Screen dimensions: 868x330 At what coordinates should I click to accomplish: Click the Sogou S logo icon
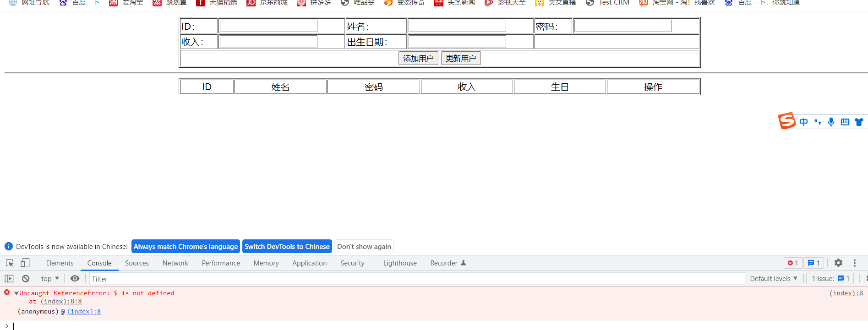tap(787, 121)
